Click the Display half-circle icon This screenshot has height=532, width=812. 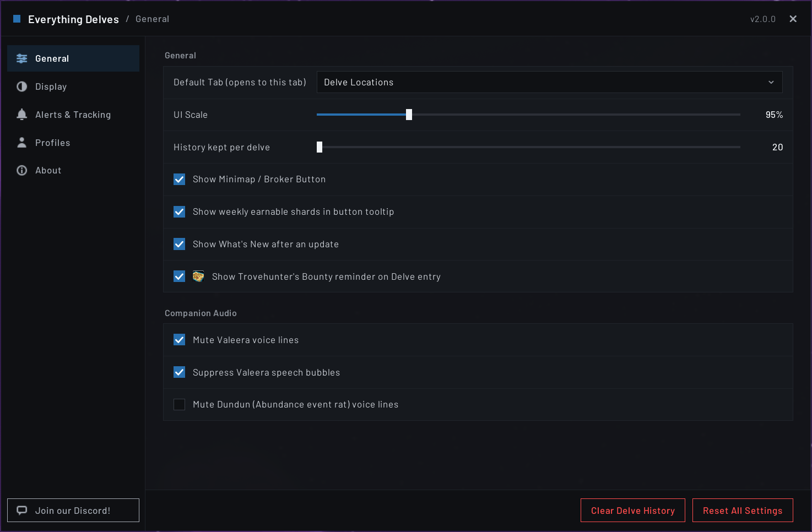(x=22, y=86)
